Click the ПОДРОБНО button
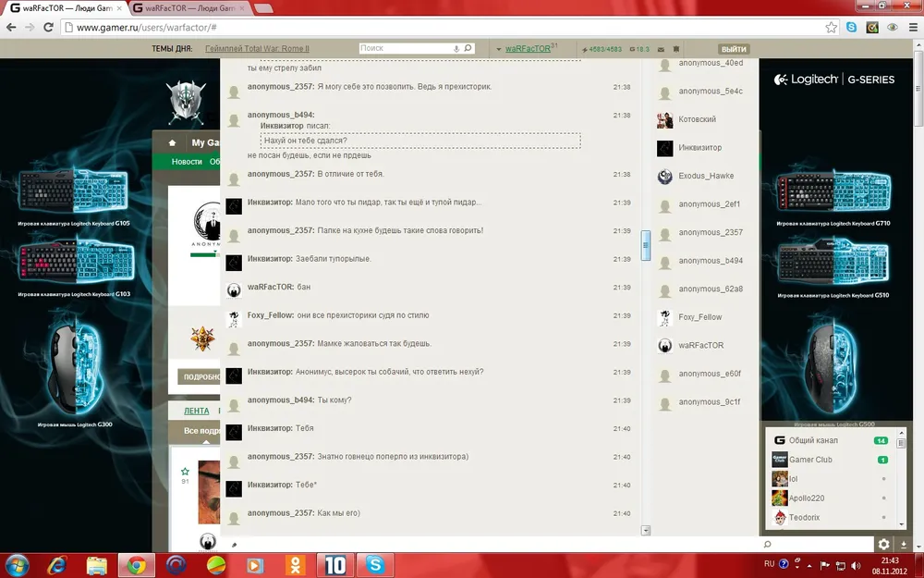Image resolution: width=924 pixels, height=578 pixels. coord(199,377)
